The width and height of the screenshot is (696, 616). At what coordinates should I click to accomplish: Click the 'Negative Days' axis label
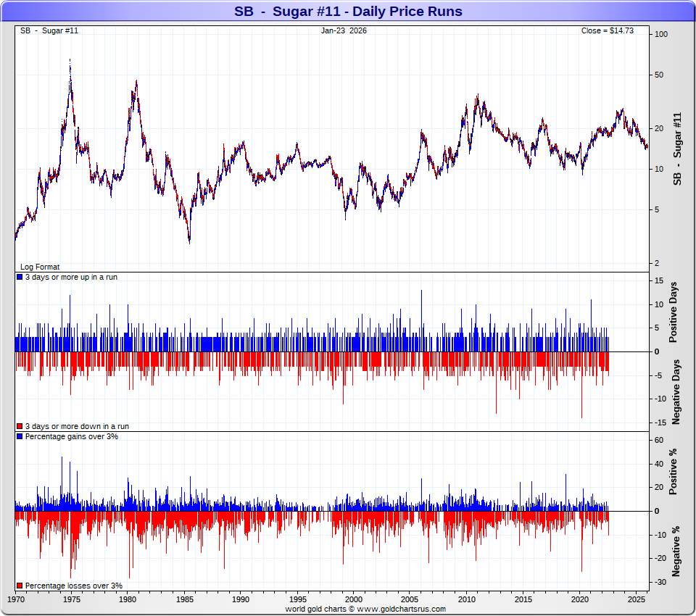[x=675, y=391]
